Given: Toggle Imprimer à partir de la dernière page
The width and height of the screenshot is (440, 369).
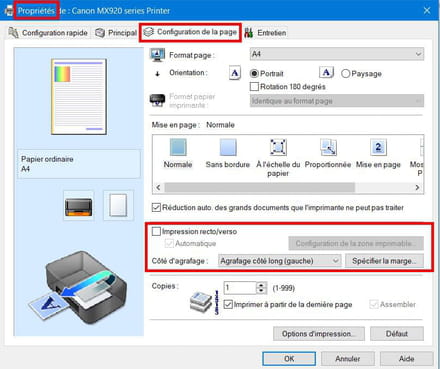Looking at the screenshot, I should 228,304.
